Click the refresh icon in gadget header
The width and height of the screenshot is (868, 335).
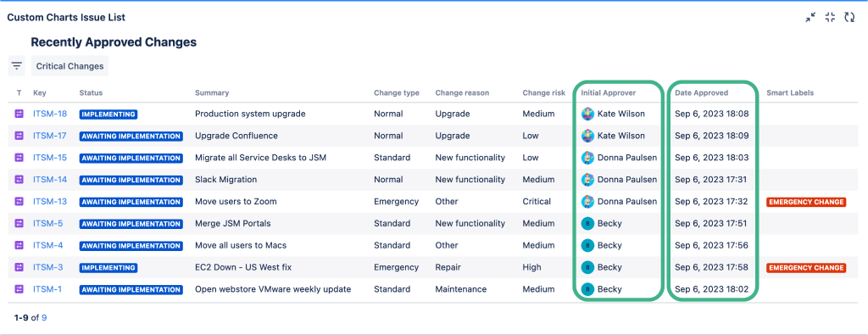coord(849,17)
